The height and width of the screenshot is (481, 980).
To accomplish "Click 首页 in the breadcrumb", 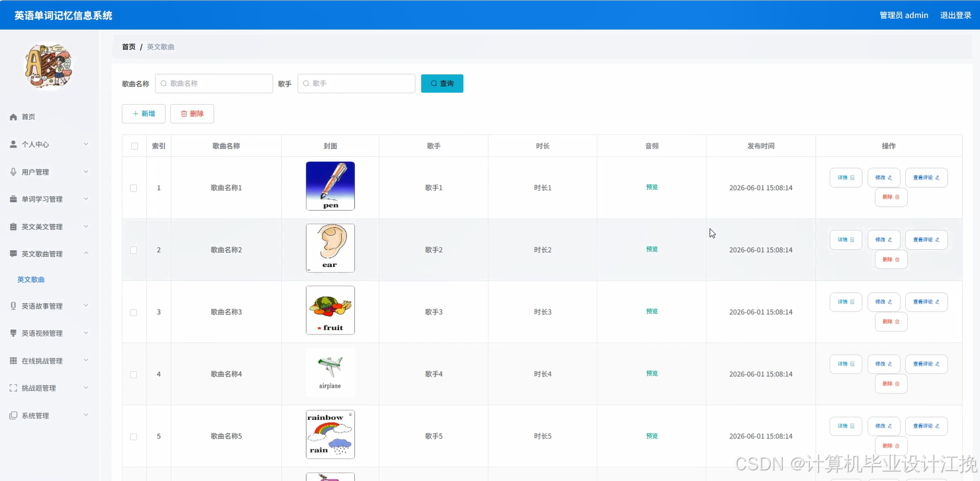I will [x=128, y=47].
